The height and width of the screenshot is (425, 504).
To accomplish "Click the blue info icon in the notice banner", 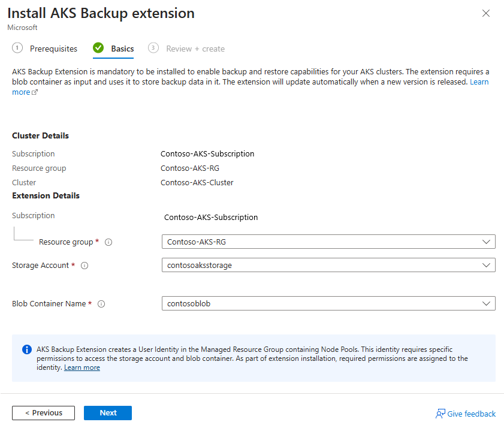I will tap(26, 349).
